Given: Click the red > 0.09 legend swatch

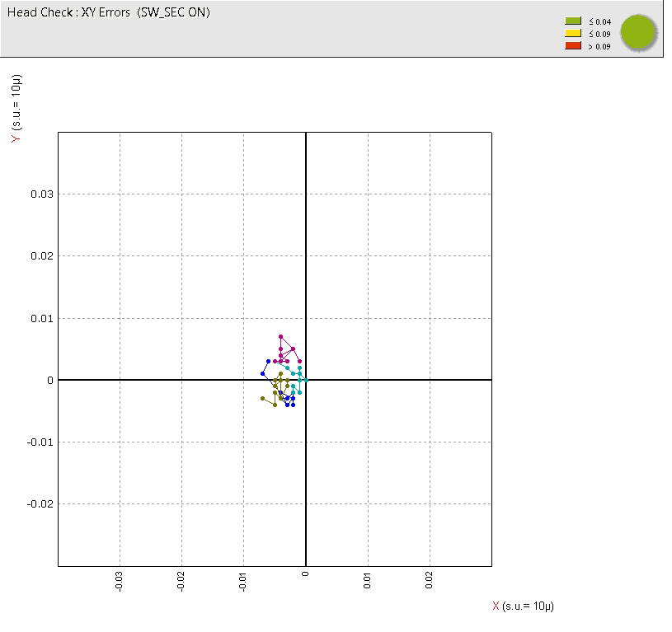Looking at the screenshot, I should (x=573, y=46).
